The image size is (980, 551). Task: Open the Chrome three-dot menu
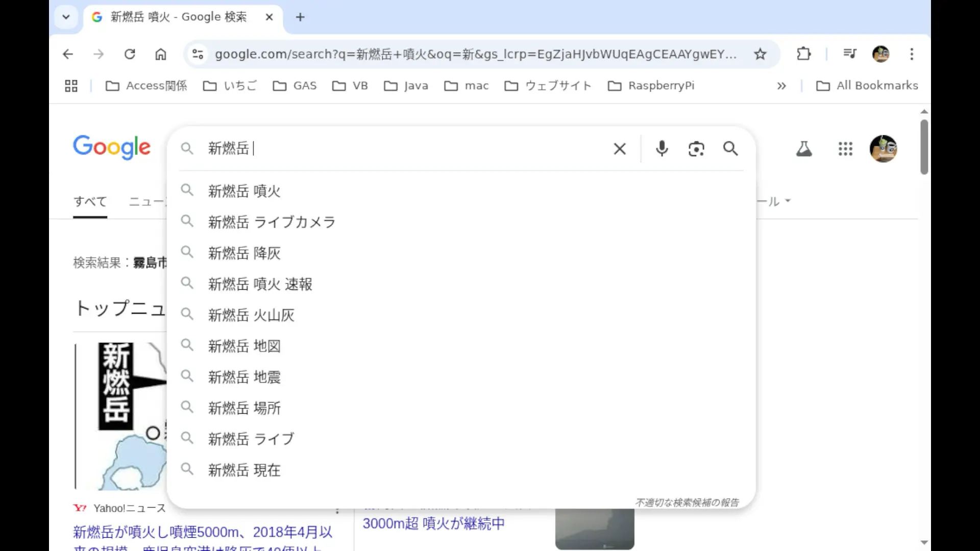pyautogui.click(x=912, y=54)
